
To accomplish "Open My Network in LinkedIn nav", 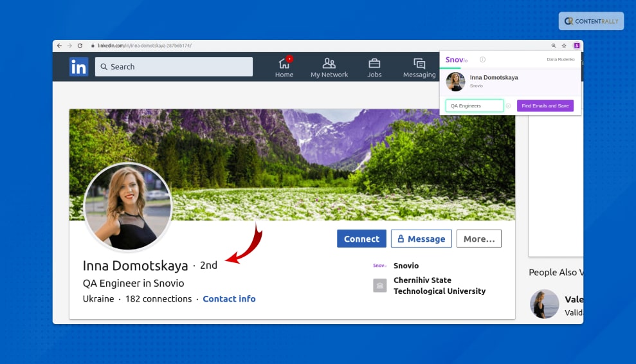I will pyautogui.click(x=329, y=68).
